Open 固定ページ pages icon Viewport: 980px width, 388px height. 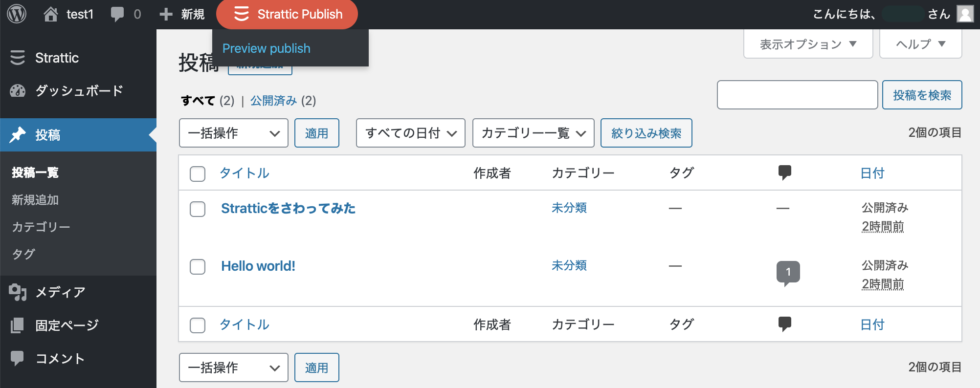18,325
